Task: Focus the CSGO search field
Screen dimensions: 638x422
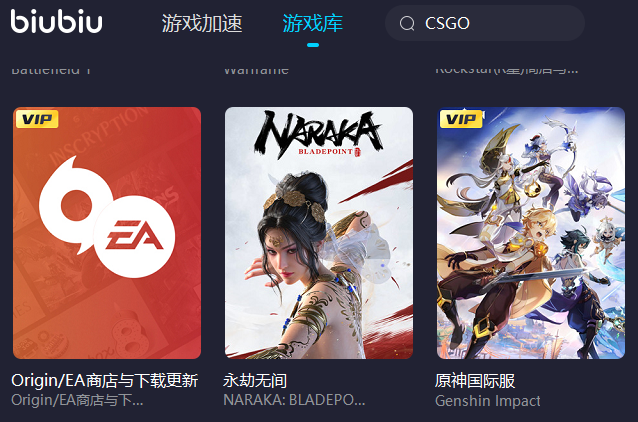Action: (485, 23)
